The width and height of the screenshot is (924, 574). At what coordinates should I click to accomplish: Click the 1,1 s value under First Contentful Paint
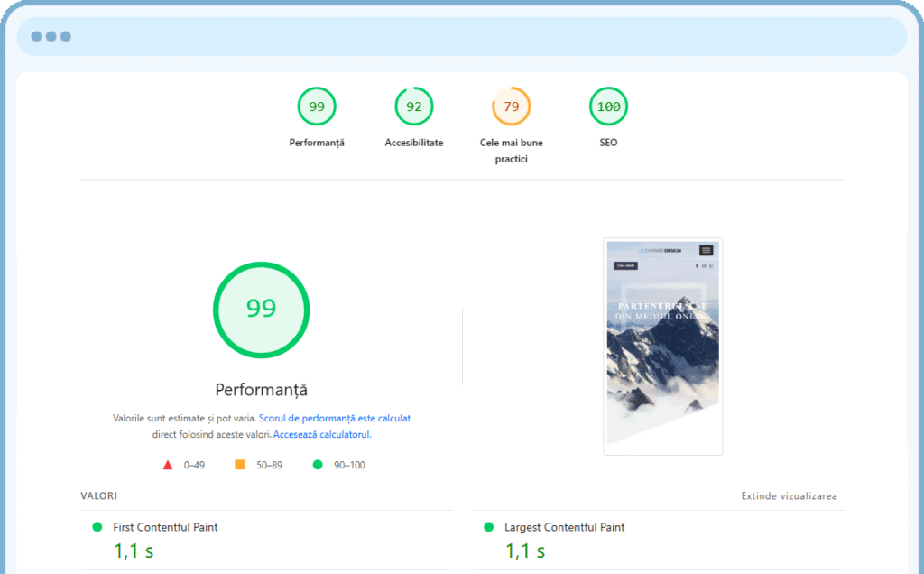click(134, 551)
